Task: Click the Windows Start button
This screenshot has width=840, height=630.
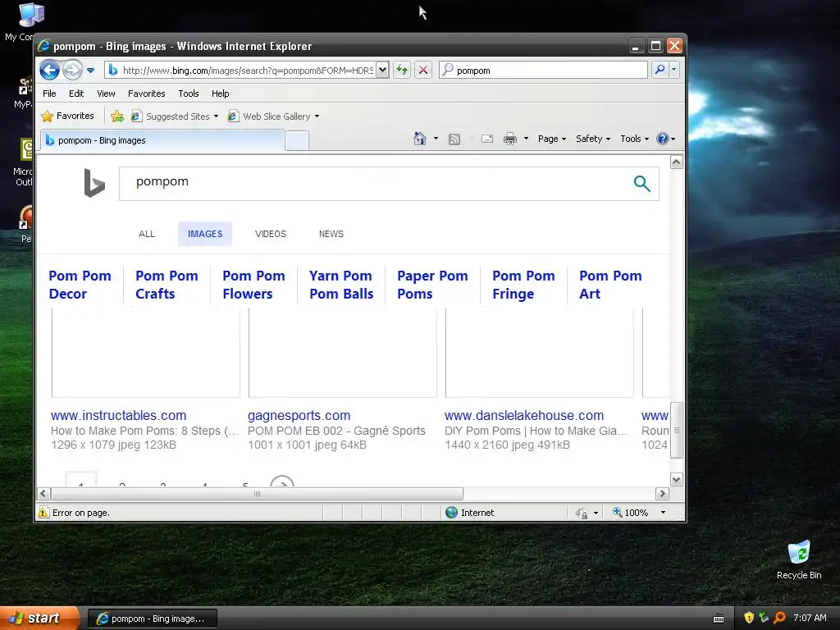Action: tap(39, 619)
